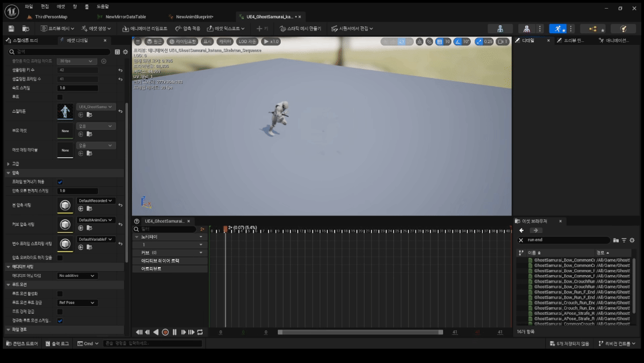This screenshot has width=644, height=363.
Task: Switch to the Skeletal Mesh editor mode icon
Action: tap(526, 28)
